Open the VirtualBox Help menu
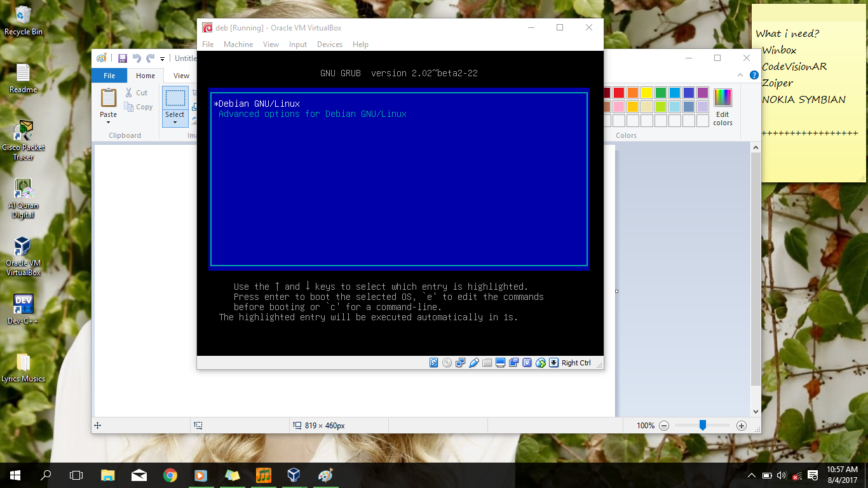Viewport: 868px width, 488px height. 360,44
